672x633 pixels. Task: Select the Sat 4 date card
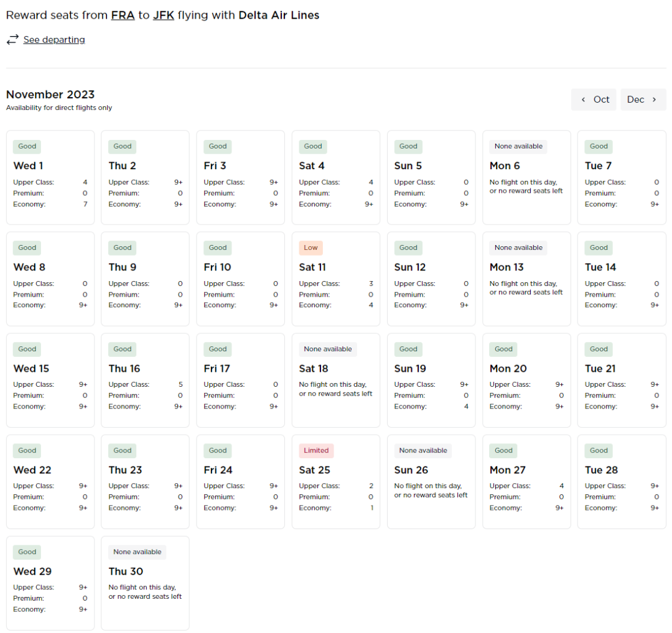pos(336,177)
